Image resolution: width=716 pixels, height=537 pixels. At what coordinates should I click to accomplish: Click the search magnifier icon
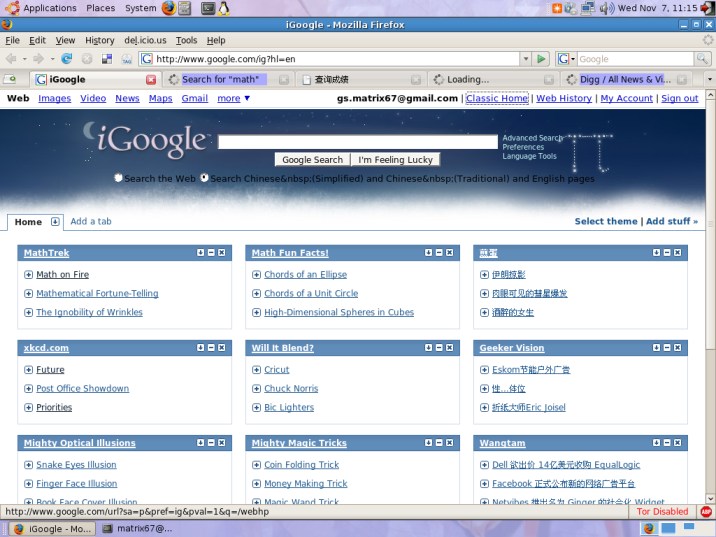point(702,58)
